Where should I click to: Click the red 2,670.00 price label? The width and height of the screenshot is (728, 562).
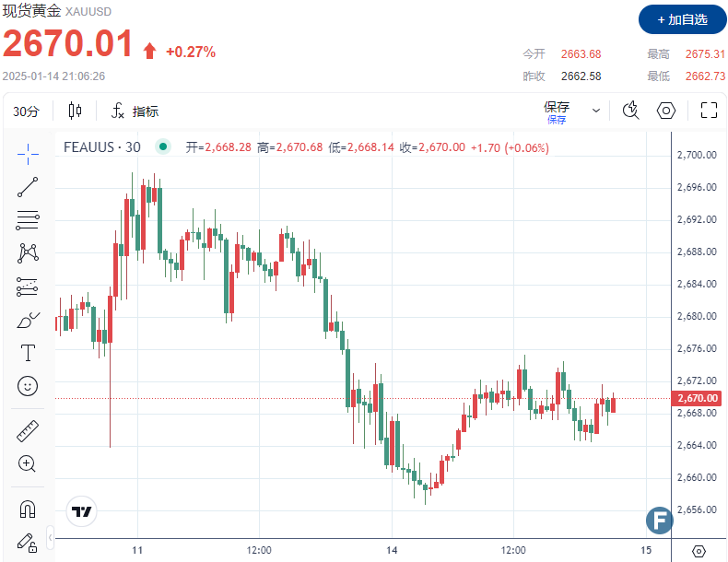697,398
